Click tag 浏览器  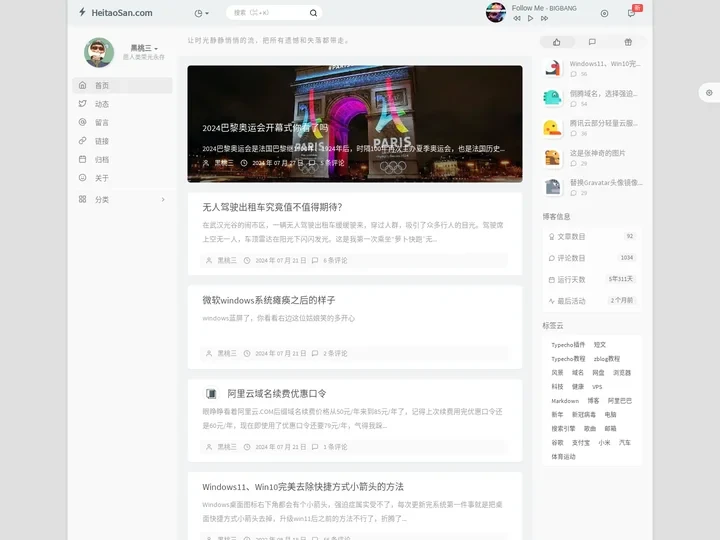[x=622, y=373]
